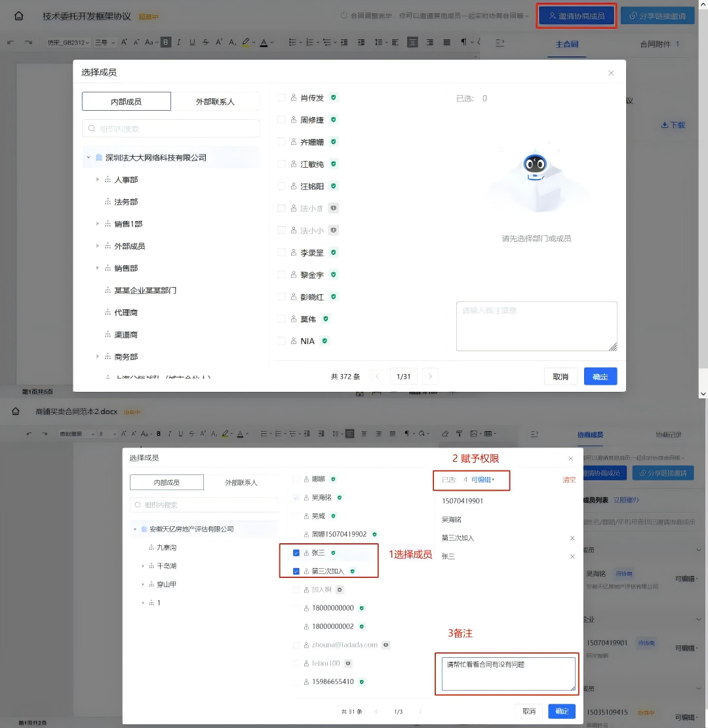Check the box for 肖传发
Viewport: 708px width, 728px height.
[281, 98]
